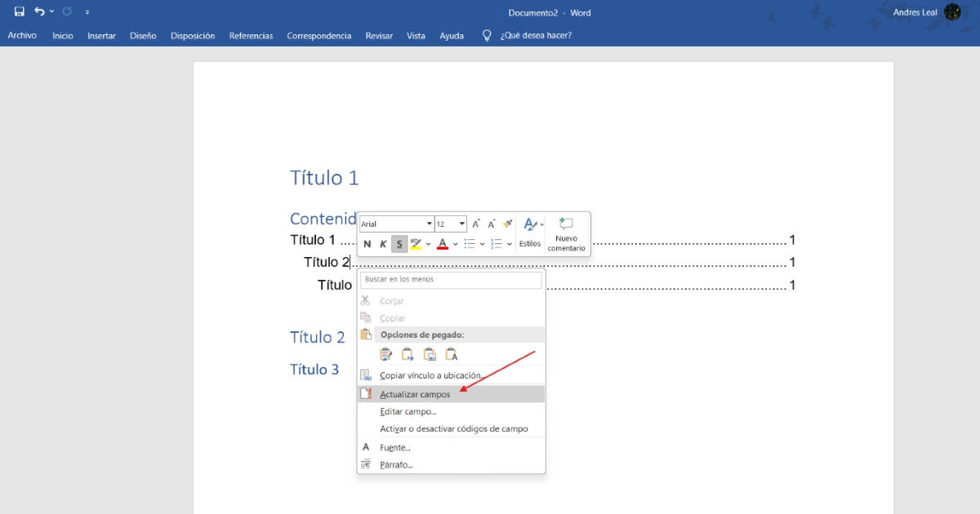The width and height of the screenshot is (980, 514).
Task: Click the decrease font size icon
Action: click(x=492, y=224)
